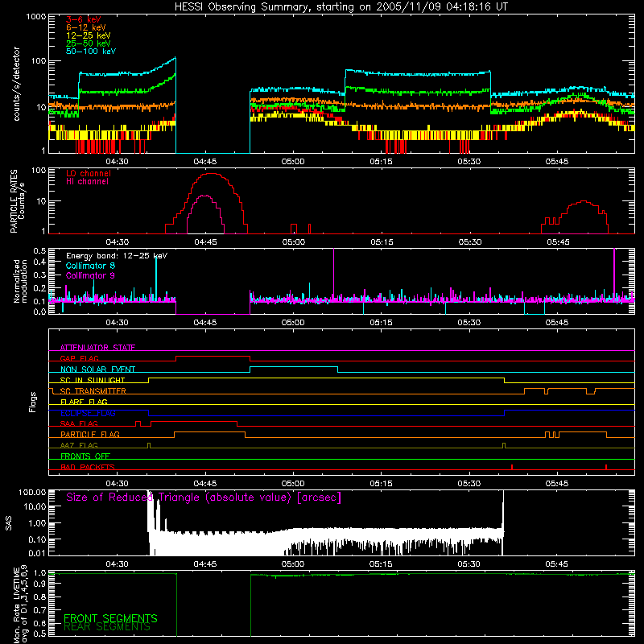Select the ECLIPSE FLAG label
This screenshot has width=644, height=644.
click(88, 413)
